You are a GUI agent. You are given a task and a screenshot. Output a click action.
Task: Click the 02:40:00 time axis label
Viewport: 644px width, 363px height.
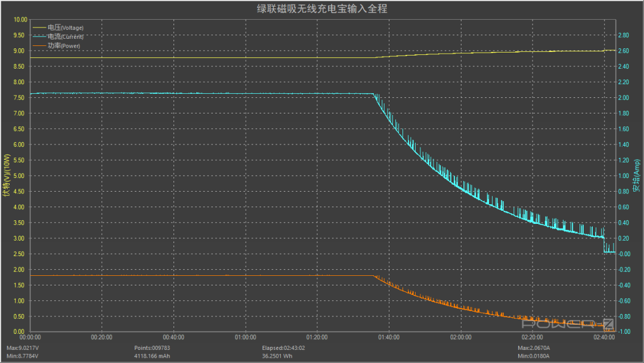tap(604, 337)
